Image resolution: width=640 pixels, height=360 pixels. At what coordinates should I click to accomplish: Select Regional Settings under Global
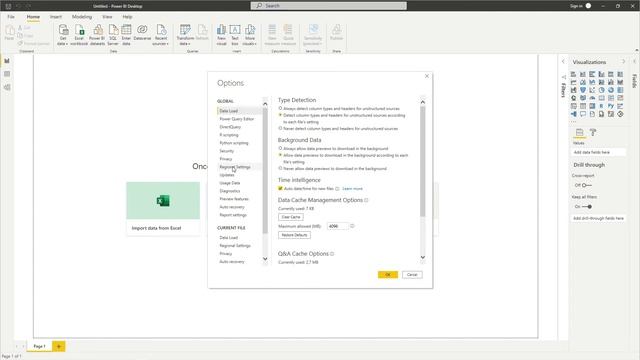(x=235, y=167)
